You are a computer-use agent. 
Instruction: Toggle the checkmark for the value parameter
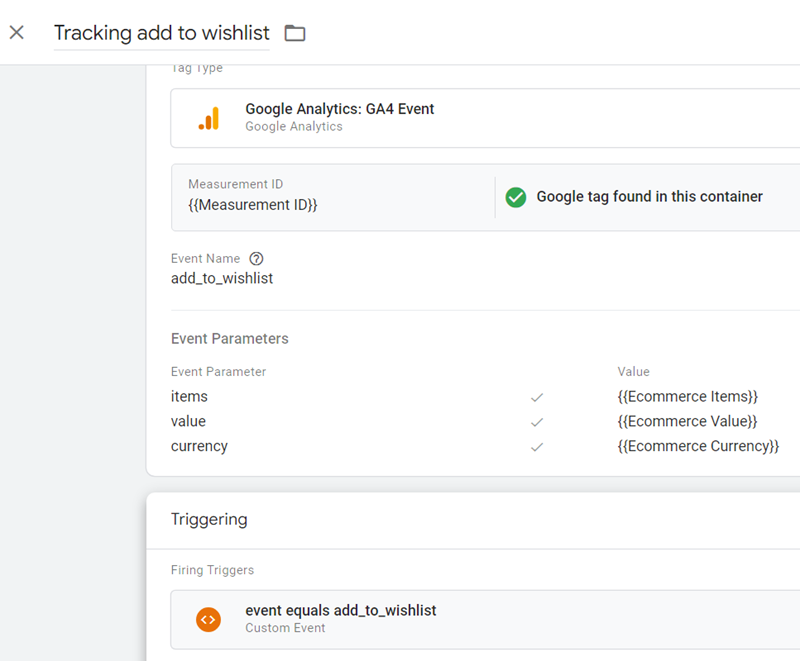tap(537, 421)
